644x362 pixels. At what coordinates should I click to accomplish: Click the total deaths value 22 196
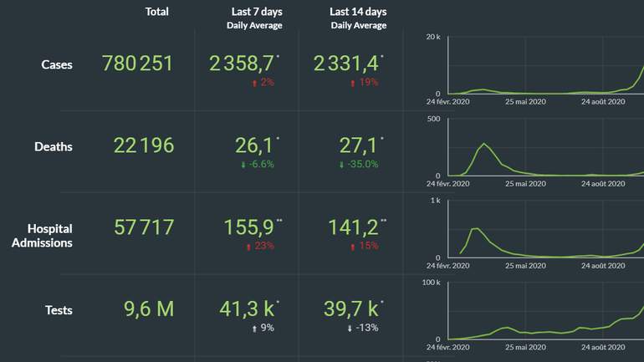[144, 145]
